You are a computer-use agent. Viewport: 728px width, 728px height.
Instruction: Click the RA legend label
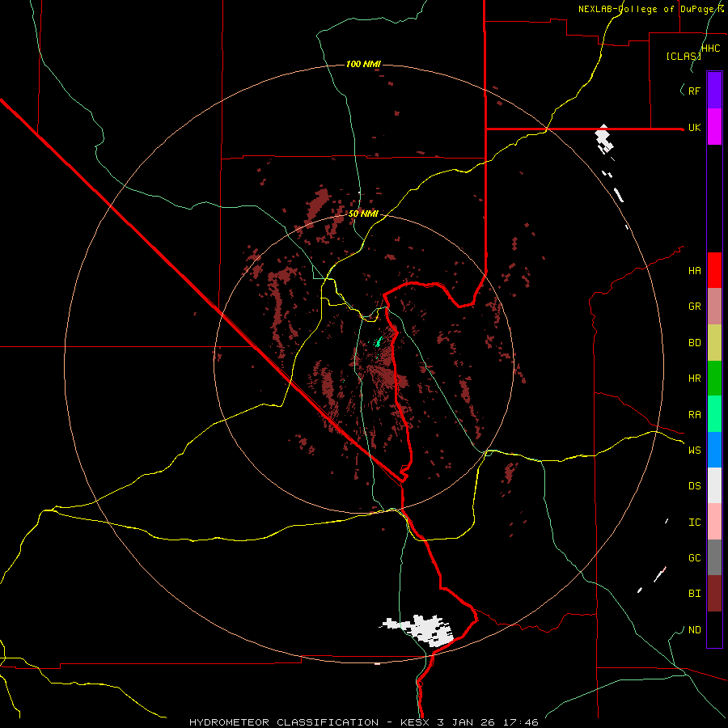pyautogui.click(x=694, y=415)
